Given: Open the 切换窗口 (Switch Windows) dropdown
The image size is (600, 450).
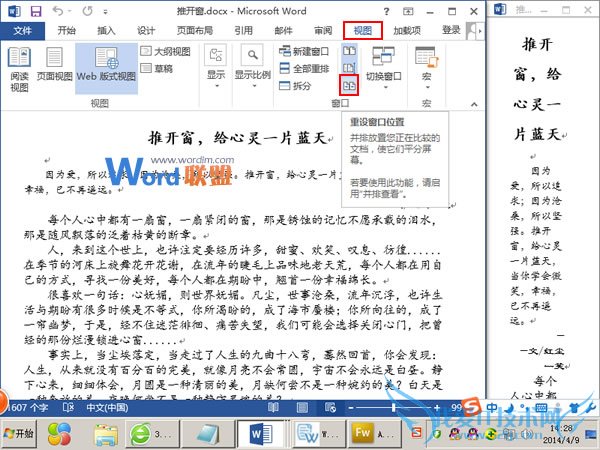Looking at the screenshot, I should coord(383,68).
